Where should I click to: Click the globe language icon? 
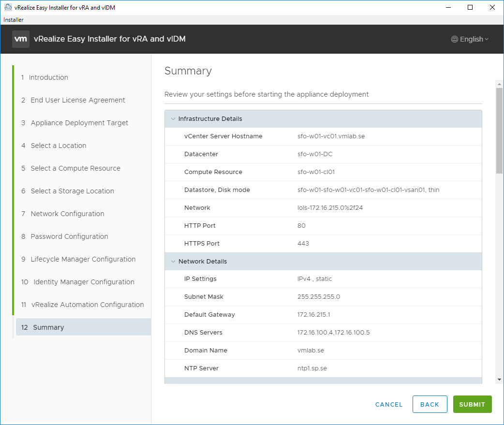coord(455,39)
